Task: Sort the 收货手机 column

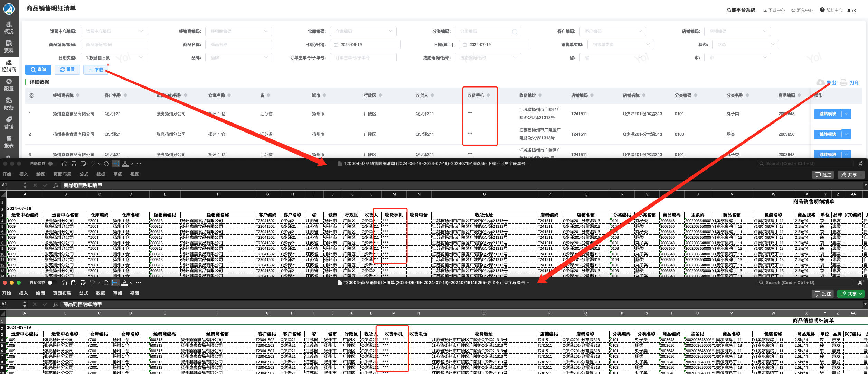Action: [488, 95]
